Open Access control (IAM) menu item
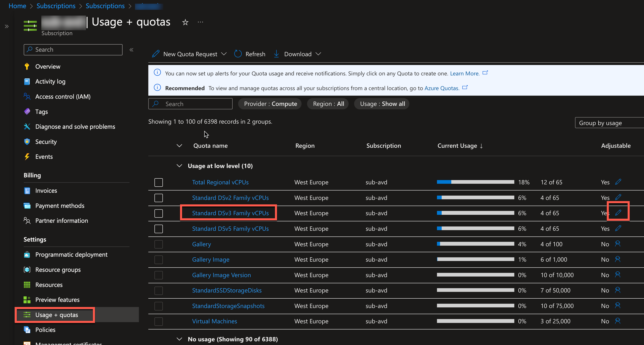This screenshot has width=644, height=345. [63, 97]
